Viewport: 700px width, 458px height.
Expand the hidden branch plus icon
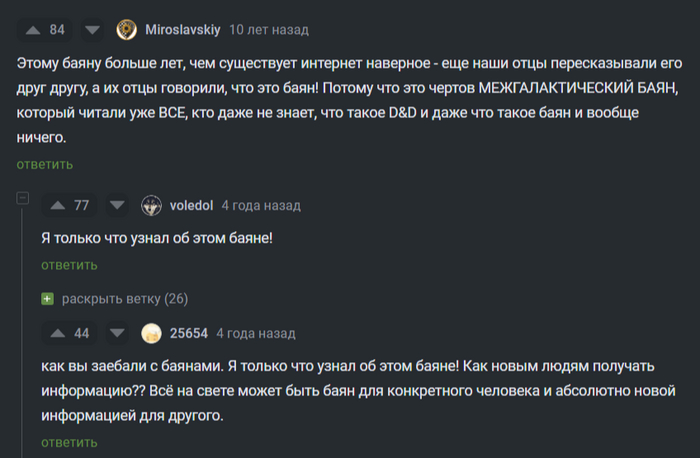[47, 299]
